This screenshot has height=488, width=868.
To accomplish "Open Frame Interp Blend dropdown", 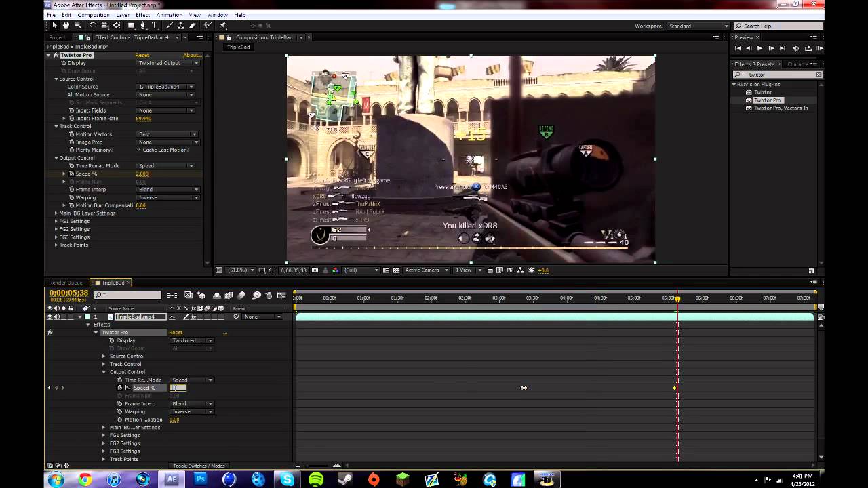I will click(x=168, y=190).
